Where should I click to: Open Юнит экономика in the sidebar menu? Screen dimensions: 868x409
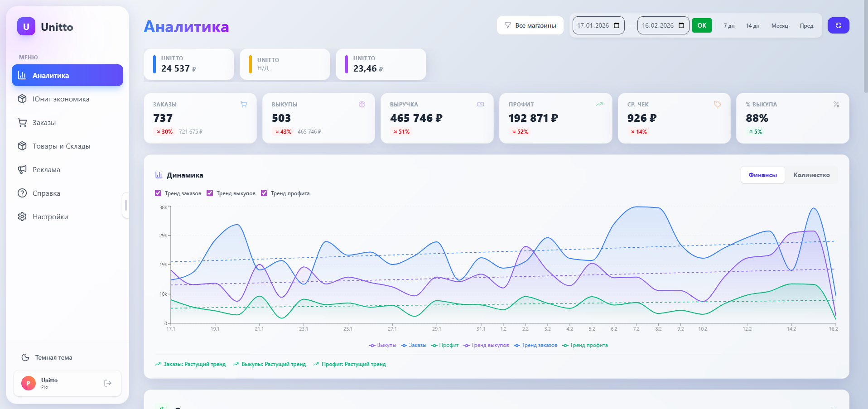click(x=61, y=99)
